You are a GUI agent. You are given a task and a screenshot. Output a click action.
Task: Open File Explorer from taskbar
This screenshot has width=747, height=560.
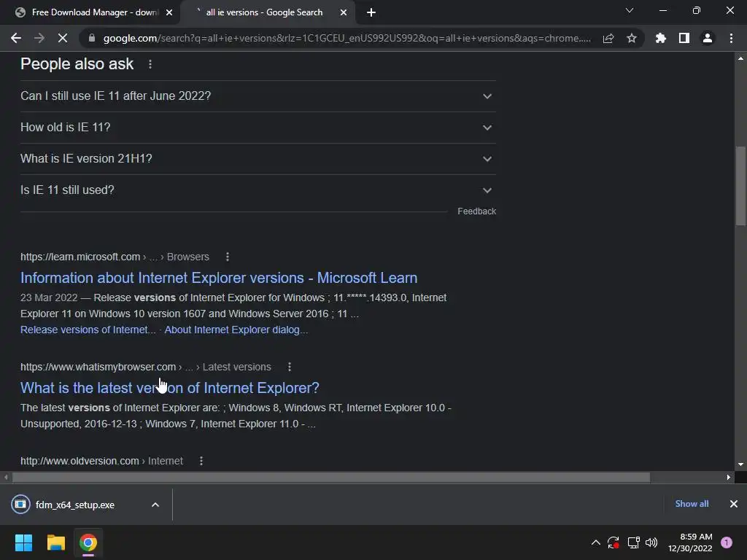pyautogui.click(x=55, y=542)
